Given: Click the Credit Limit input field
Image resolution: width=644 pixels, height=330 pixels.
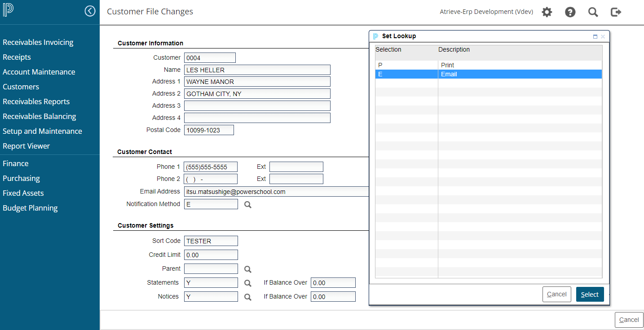Looking at the screenshot, I should (x=211, y=255).
